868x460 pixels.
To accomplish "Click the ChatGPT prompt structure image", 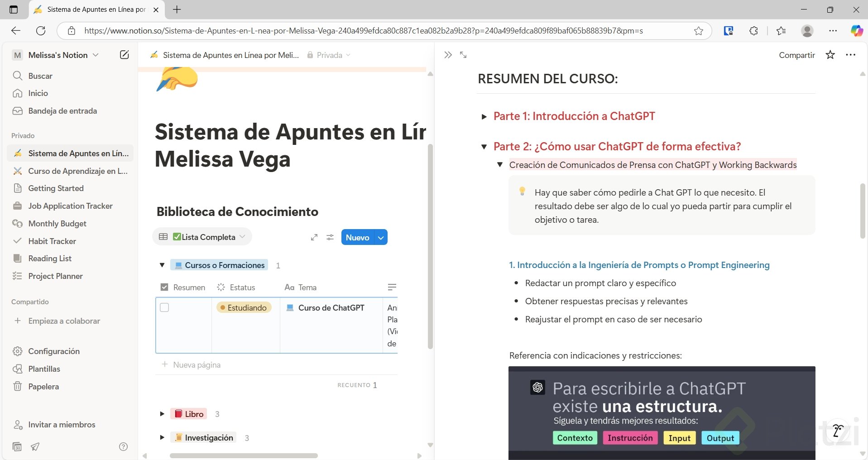I will click(662, 413).
